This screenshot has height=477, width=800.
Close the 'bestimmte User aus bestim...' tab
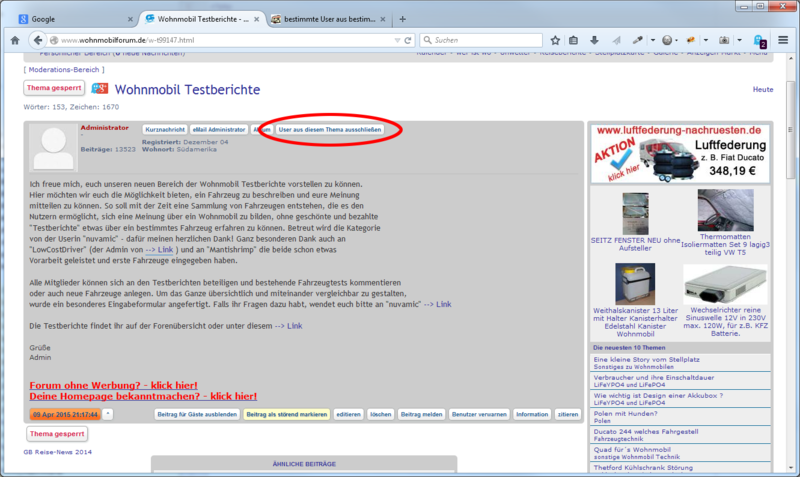coord(383,19)
